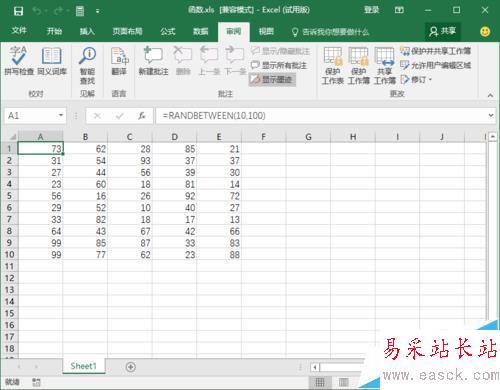Viewport: 500px width, 390px height.
Task: Collapse the ribbon with the chevron
Action: 490,95
